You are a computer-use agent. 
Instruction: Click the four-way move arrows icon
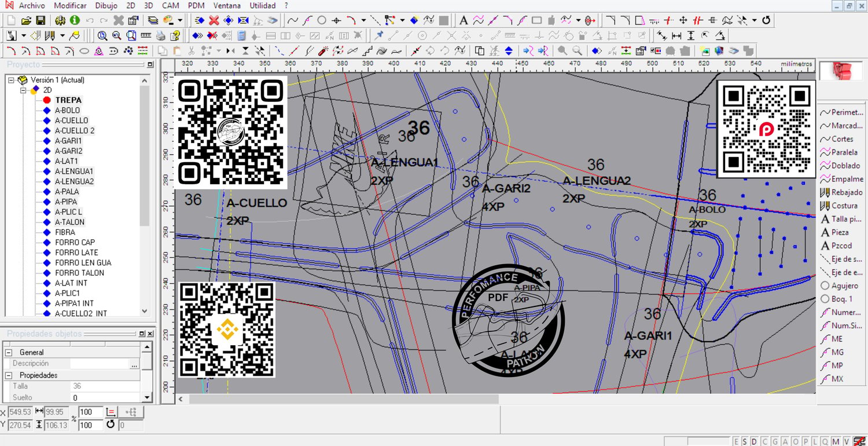[683, 20]
